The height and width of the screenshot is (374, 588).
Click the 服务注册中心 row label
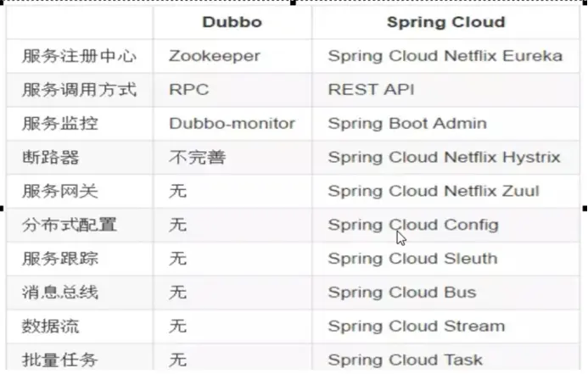click(79, 56)
